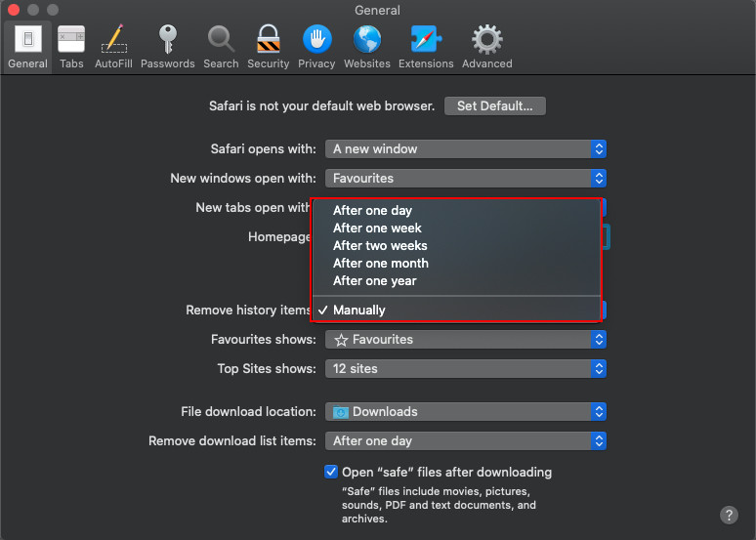Choose After one year for history
This screenshot has width=756, height=540.
pyautogui.click(x=456, y=281)
